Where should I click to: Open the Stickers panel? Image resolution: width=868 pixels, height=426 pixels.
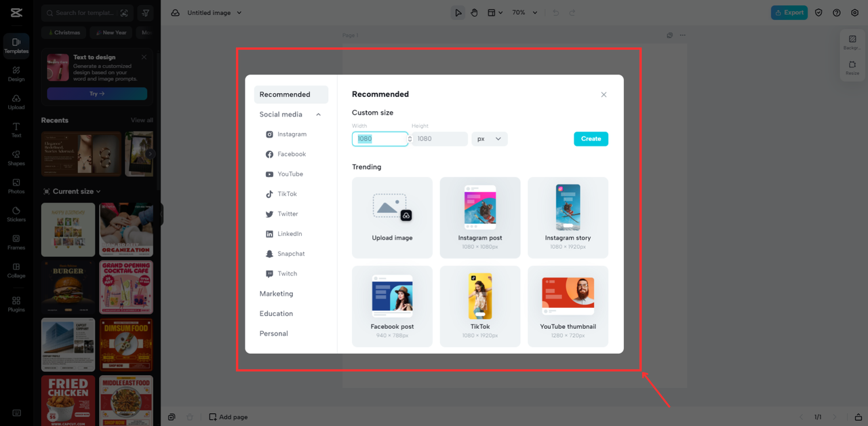point(16,214)
